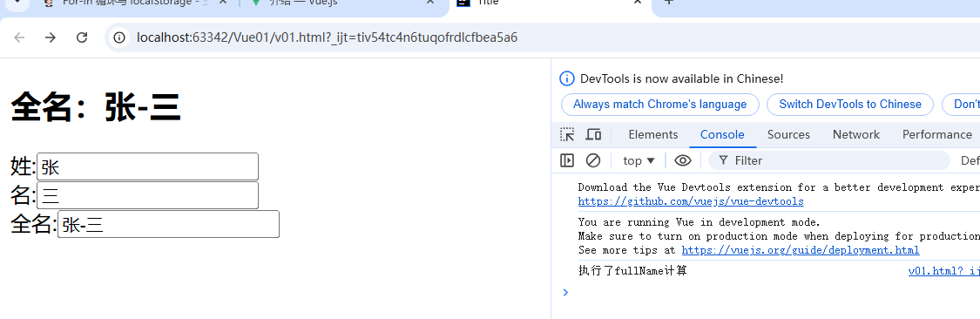Screen dimensions: 980x319
Task: Click the console prompt chevron
Action: 565,292
